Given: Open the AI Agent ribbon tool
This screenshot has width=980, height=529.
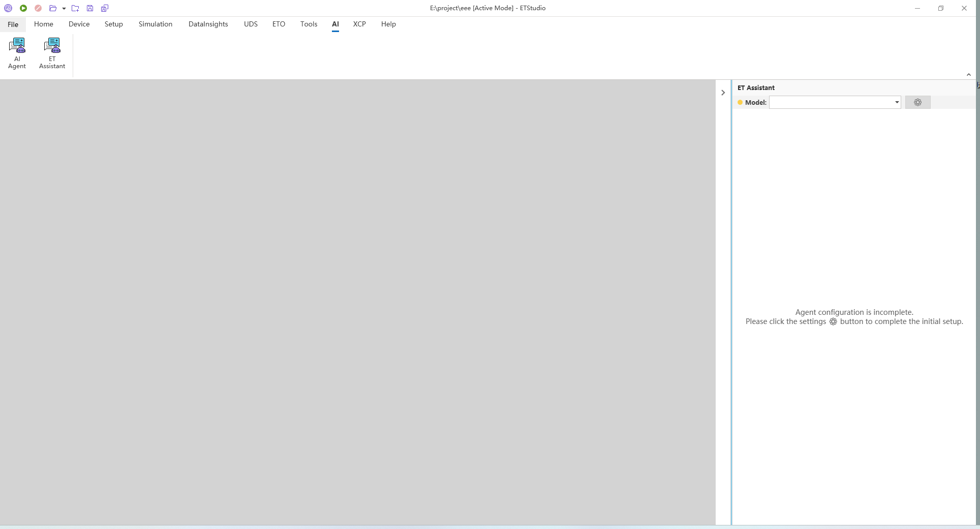Looking at the screenshot, I should (x=17, y=53).
